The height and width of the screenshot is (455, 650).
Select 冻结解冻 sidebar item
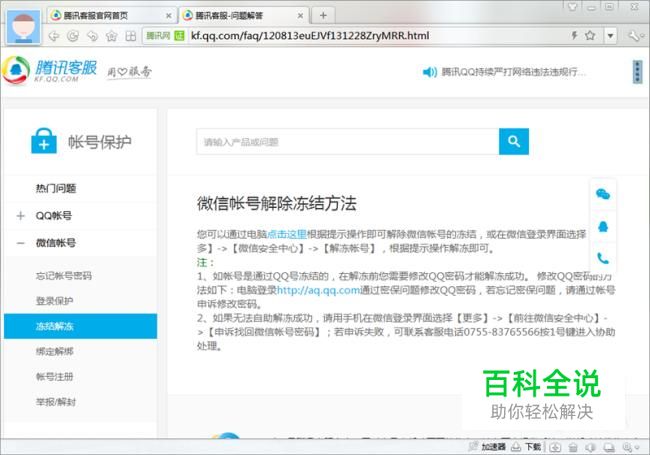tap(80, 326)
